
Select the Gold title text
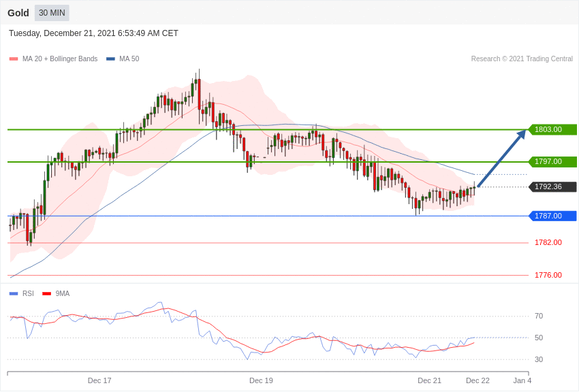18,13
